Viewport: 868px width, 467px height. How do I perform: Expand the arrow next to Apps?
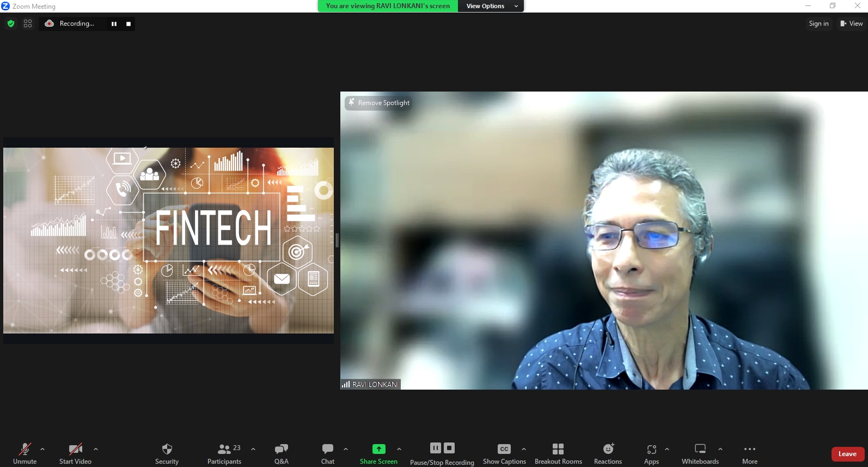pos(667,449)
